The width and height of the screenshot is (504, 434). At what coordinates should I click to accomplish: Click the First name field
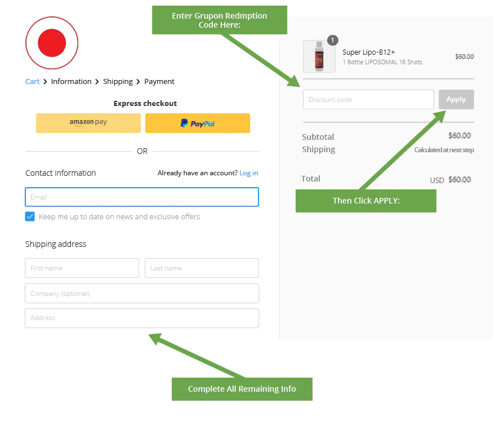tap(82, 268)
